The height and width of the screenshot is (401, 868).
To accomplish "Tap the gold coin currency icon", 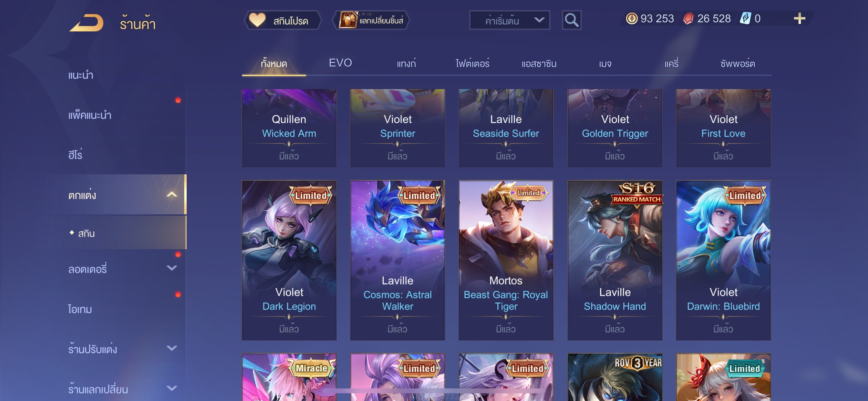I will tap(631, 18).
